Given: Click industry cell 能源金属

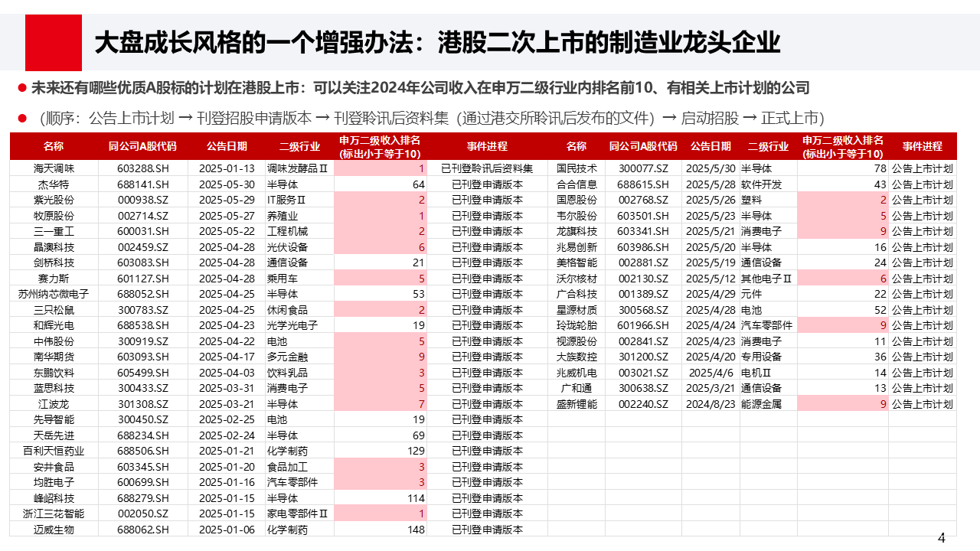Looking at the screenshot, I should click(x=761, y=404).
